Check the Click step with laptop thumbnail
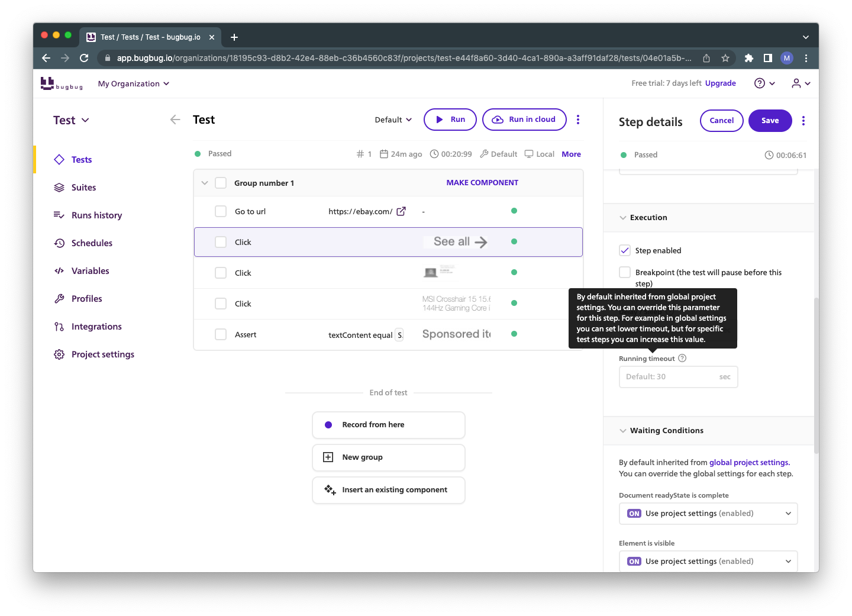The width and height of the screenshot is (852, 616). (221, 273)
